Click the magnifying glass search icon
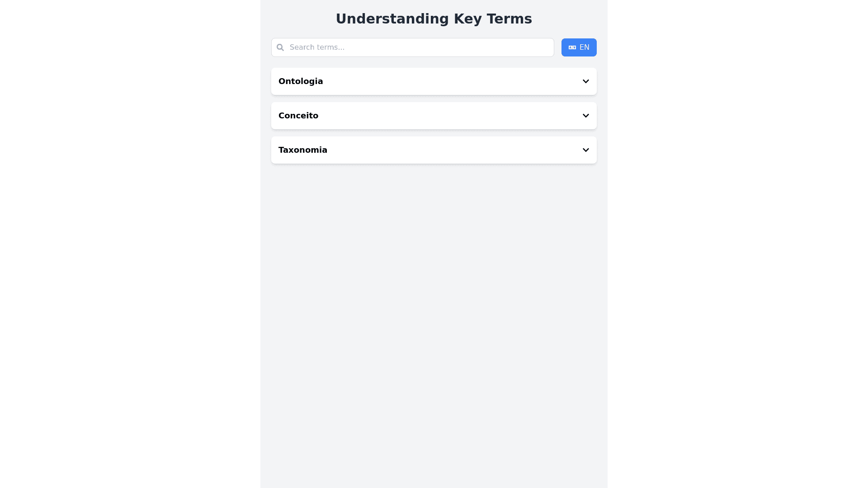This screenshot has width=868, height=488. pyautogui.click(x=280, y=47)
